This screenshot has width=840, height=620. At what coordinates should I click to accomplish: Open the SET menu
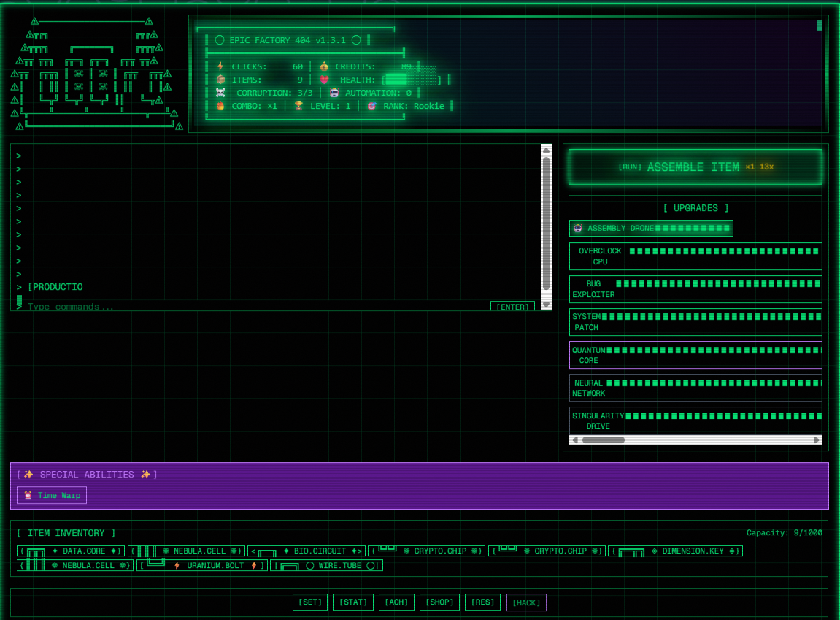pyautogui.click(x=309, y=602)
